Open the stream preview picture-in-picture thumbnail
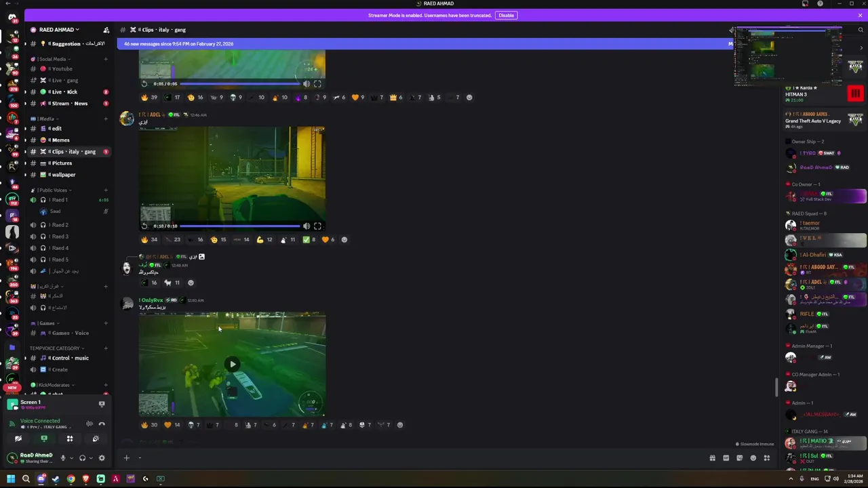Viewport: 868px width, 488px height. pos(789,56)
